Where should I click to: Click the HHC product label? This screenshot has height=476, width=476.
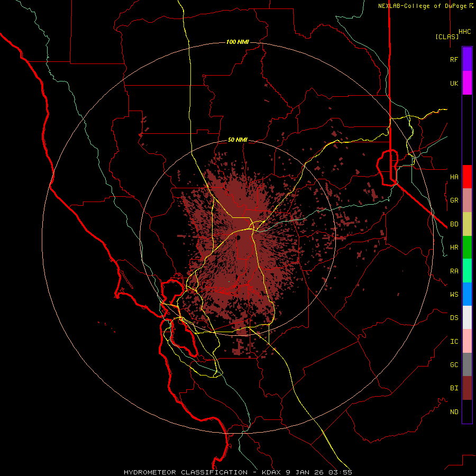click(465, 32)
